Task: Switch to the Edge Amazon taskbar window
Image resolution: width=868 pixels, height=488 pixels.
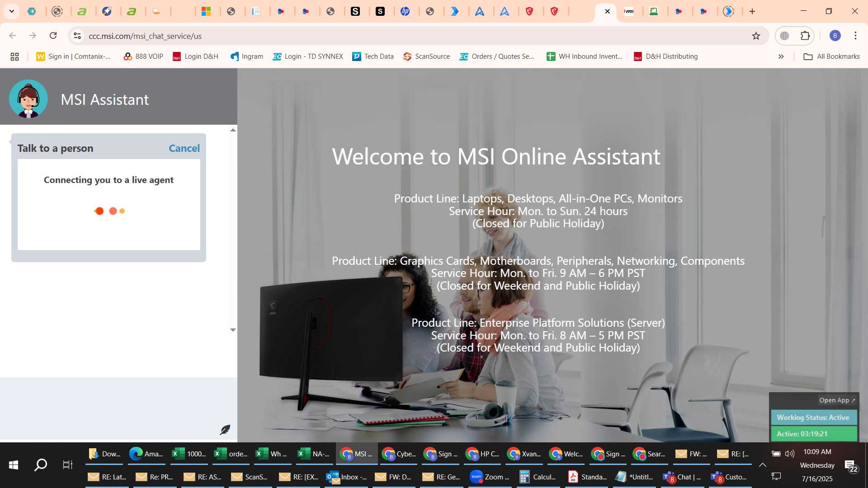Action: (x=146, y=454)
